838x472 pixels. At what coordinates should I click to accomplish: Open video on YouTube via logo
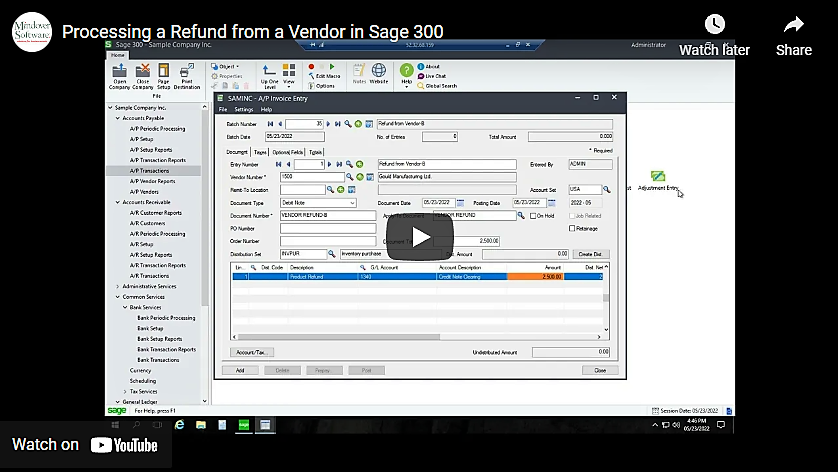coord(124,445)
